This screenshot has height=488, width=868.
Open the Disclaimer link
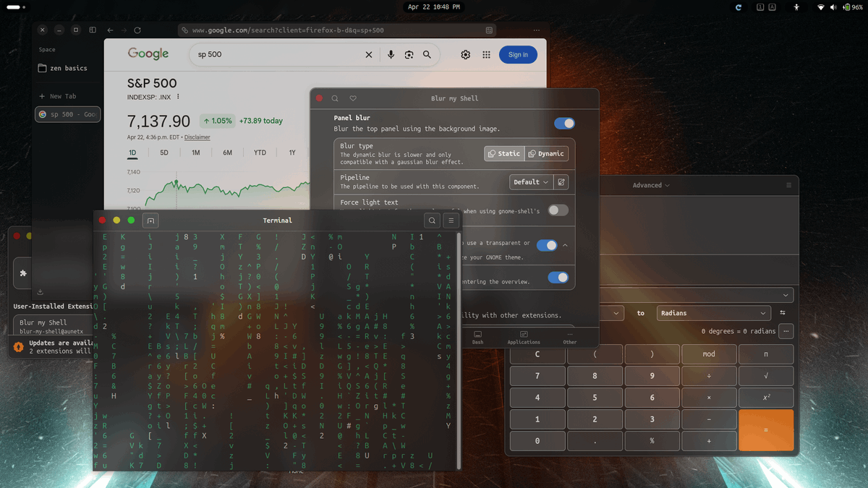coord(197,137)
